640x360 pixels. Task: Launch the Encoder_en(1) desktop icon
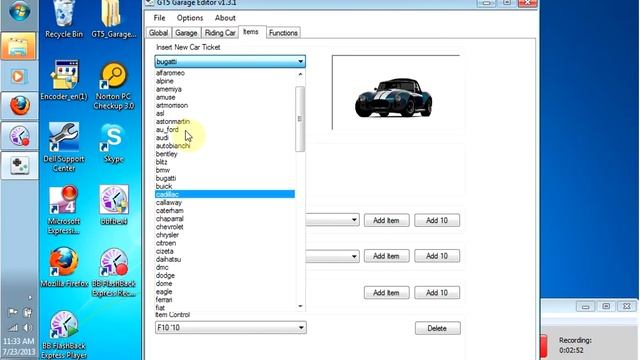[64, 80]
